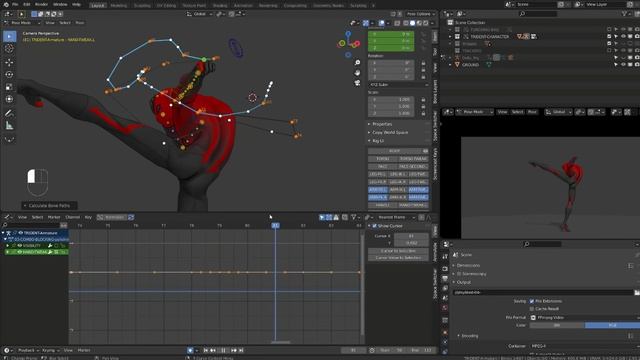Open Keying dropdown in timeline footer

click(x=51, y=350)
